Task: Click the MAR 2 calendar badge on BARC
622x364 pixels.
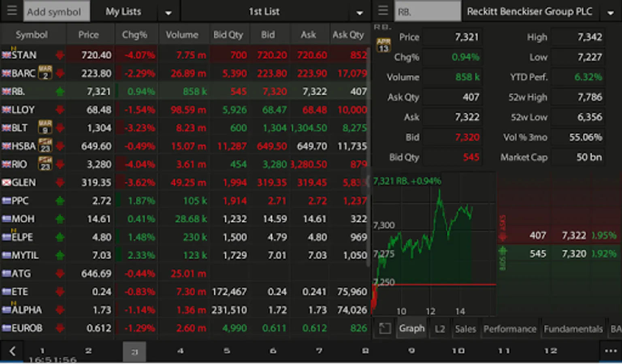Action: pyautogui.click(x=45, y=73)
